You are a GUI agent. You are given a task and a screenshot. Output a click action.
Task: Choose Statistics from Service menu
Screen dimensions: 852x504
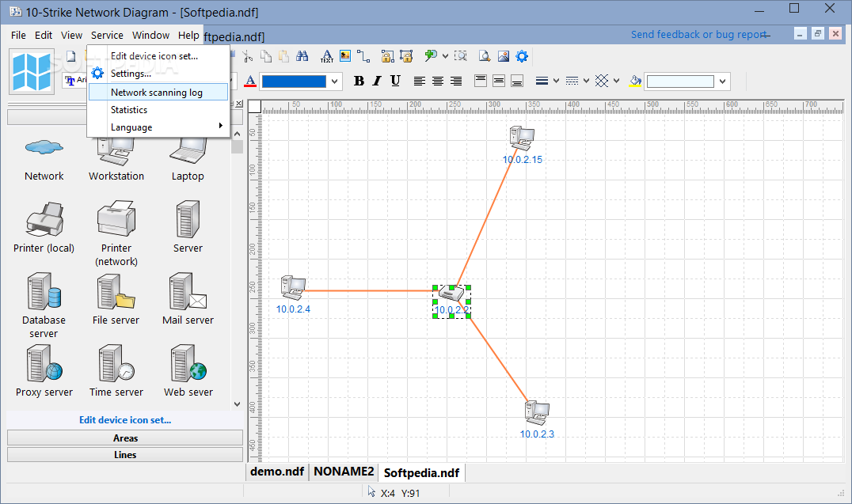(x=158, y=110)
